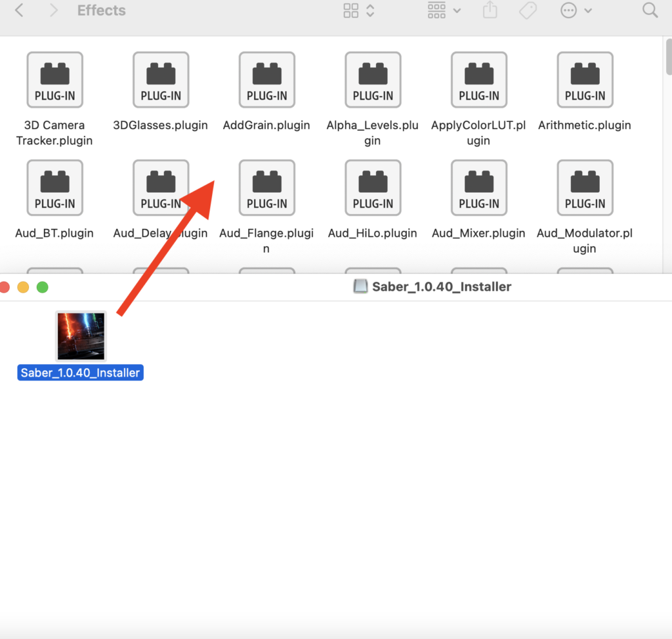
Task: Click the green zoom button of Saber window
Action: (43, 287)
